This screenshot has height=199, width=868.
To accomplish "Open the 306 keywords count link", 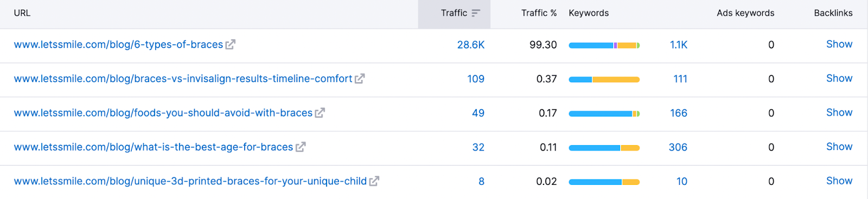I will point(678,147).
